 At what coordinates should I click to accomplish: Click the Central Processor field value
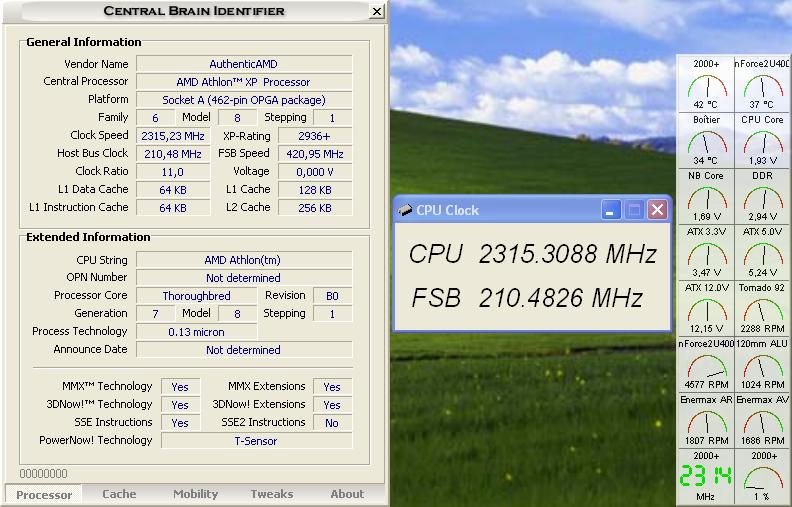[x=244, y=82]
